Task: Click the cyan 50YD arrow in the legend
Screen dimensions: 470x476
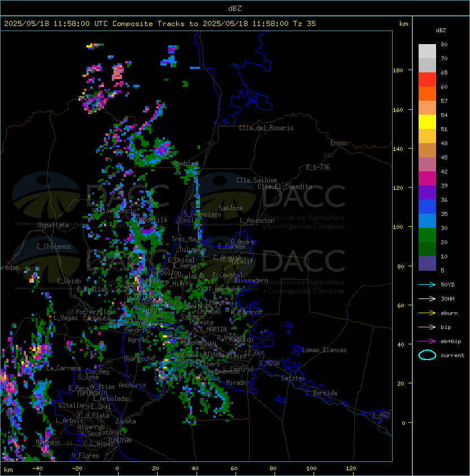Action: coord(427,284)
